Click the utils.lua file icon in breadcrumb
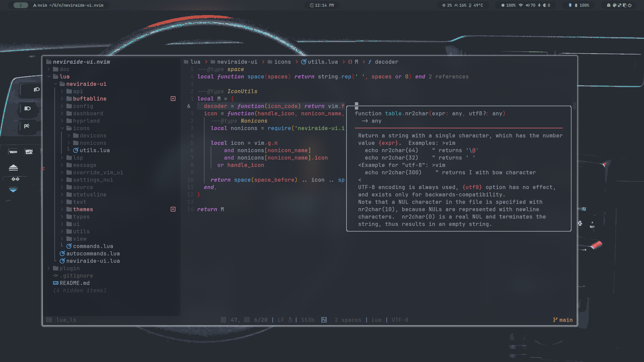 pyautogui.click(x=304, y=62)
